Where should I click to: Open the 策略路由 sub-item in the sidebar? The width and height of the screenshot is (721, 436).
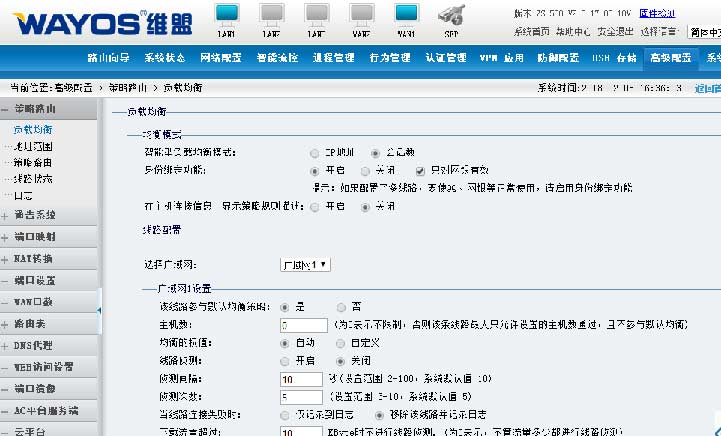pos(33,162)
